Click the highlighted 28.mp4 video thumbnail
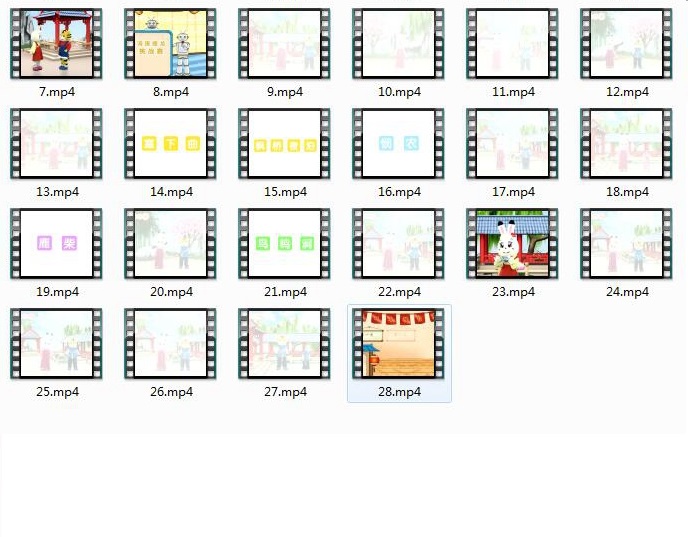 point(399,344)
